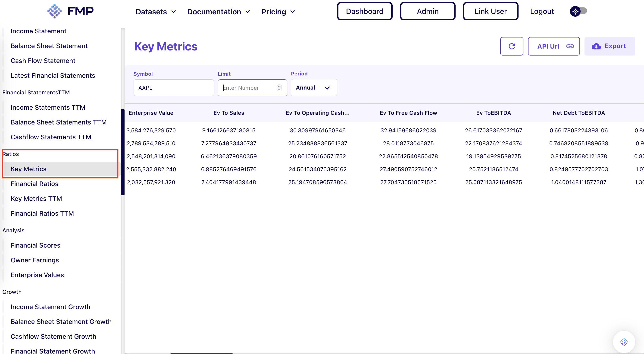
Task: Click the cell 30.30997961650346
Action: click(x=318, y=130)
